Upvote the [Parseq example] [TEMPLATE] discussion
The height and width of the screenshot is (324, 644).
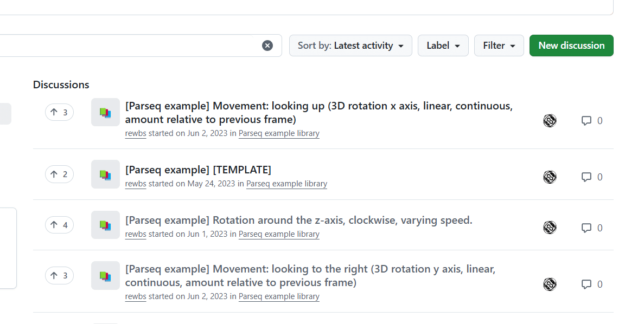(x=59, y=174)
